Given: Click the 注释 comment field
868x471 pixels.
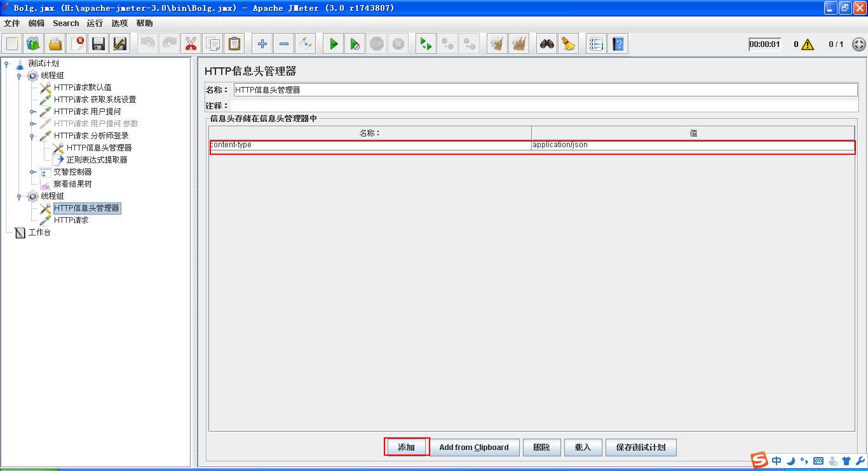Looking at the screenshot, I should [x=546, y=105].
